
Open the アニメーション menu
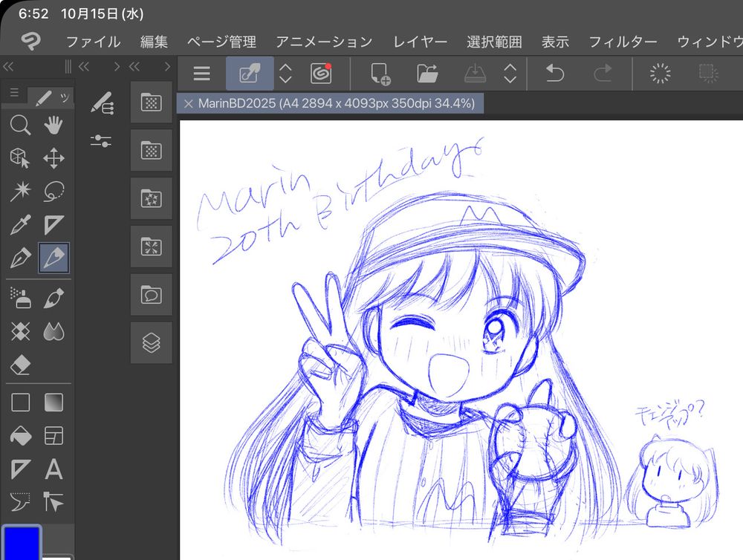pyautogui.click(x=325, y=42)
